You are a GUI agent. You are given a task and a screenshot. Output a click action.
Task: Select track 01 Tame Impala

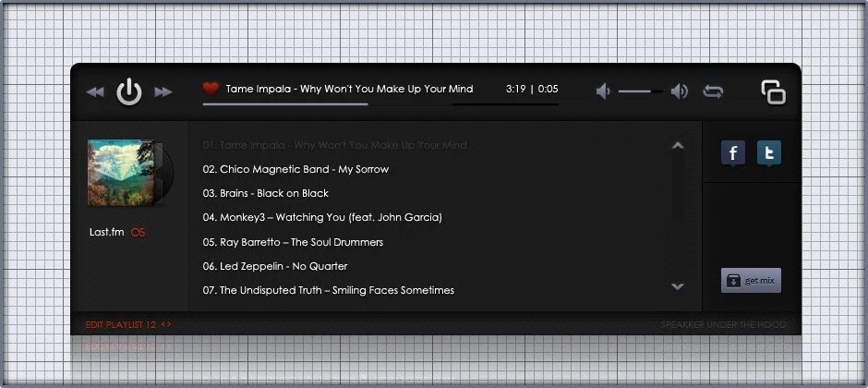click(x=334, y=145)
